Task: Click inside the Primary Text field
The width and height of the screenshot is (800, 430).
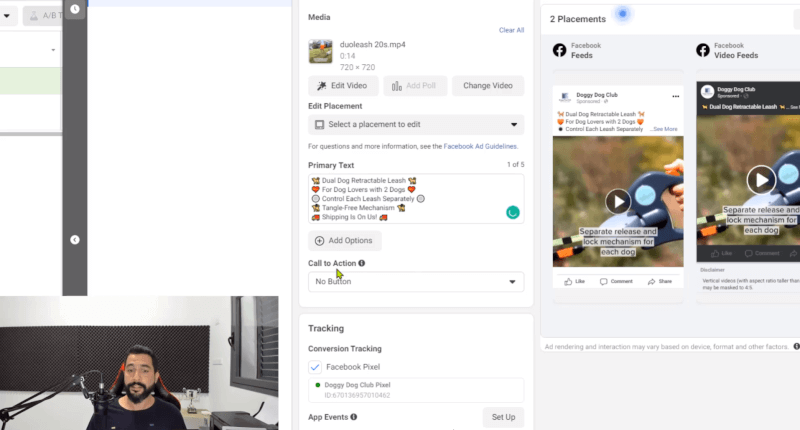Action: pos(416,198)
